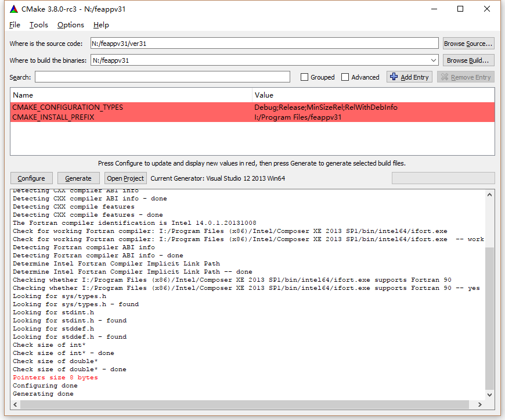Click the progress bar beside Current Generator
The height and width of the screenshot is (420, 505).
tap(443, 178)
